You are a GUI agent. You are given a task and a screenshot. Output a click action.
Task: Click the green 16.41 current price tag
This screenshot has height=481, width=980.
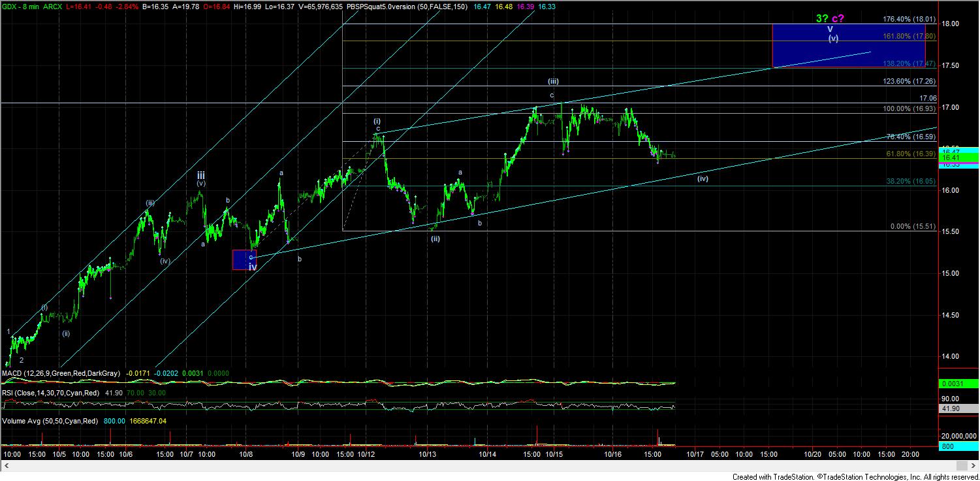coord(958,158)
